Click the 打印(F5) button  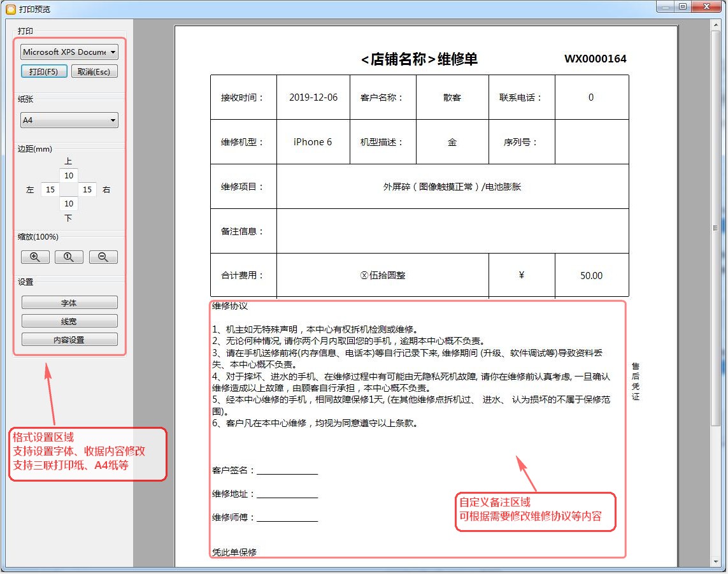(x=44, y=71)
